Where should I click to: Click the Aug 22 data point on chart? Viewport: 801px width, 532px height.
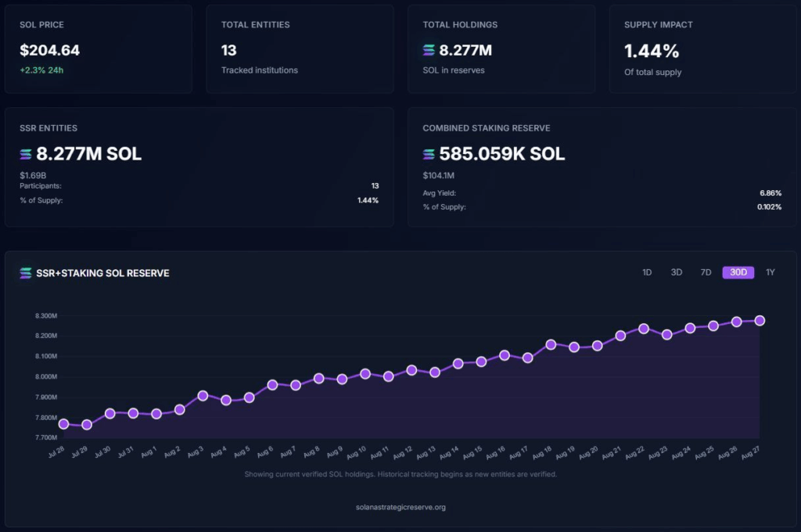click(644, 329)
